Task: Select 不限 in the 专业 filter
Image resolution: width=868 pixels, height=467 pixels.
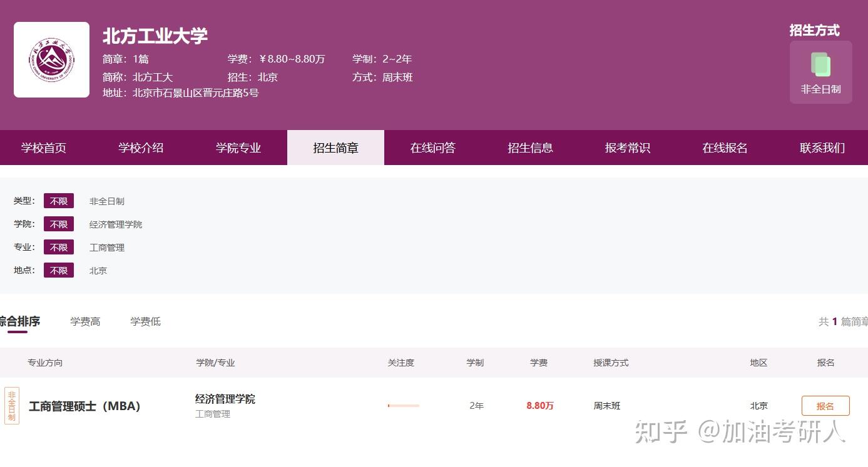Action: 59,248
